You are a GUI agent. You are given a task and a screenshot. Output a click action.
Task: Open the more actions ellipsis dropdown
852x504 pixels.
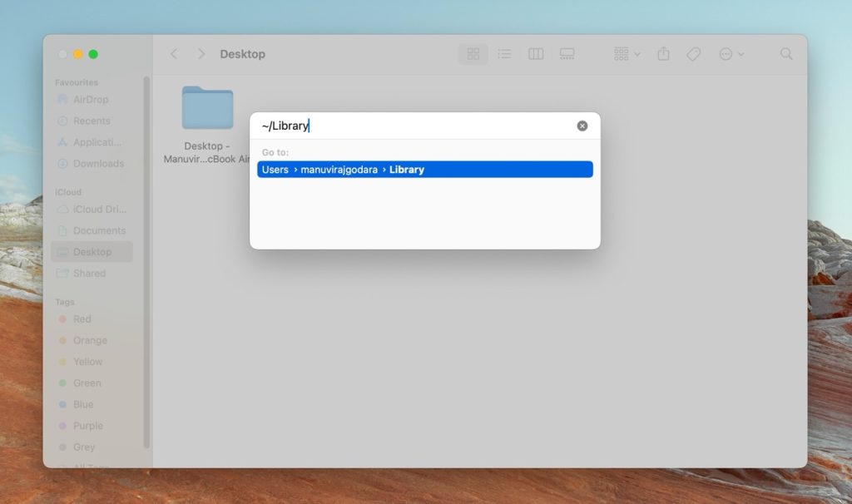pos(731,53)
